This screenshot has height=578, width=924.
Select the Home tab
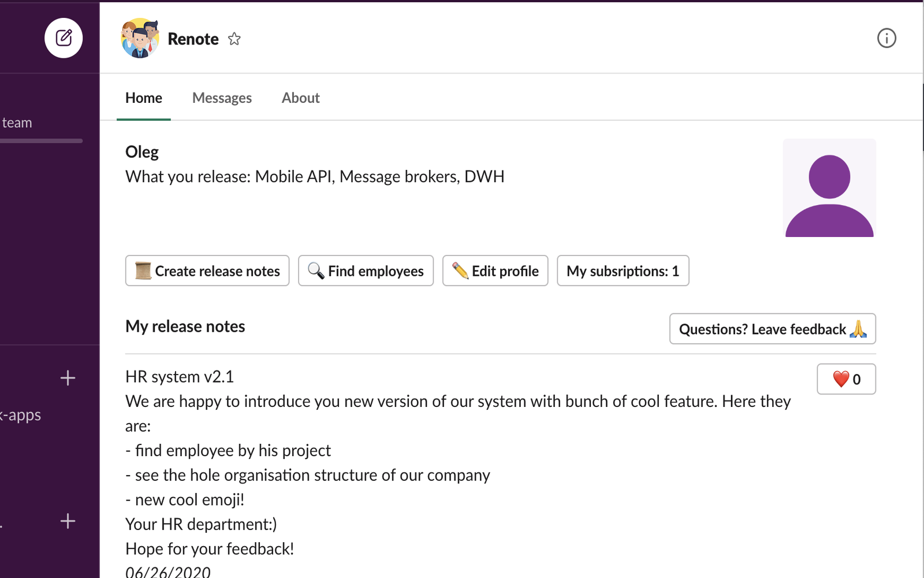click(x=144, y=98)
